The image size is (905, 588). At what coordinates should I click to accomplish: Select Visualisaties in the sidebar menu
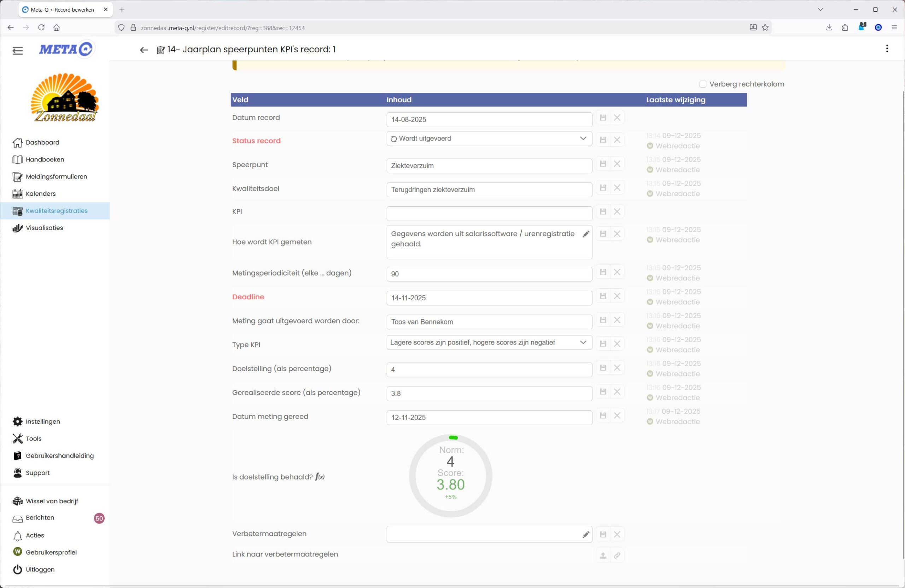(44, 228)
